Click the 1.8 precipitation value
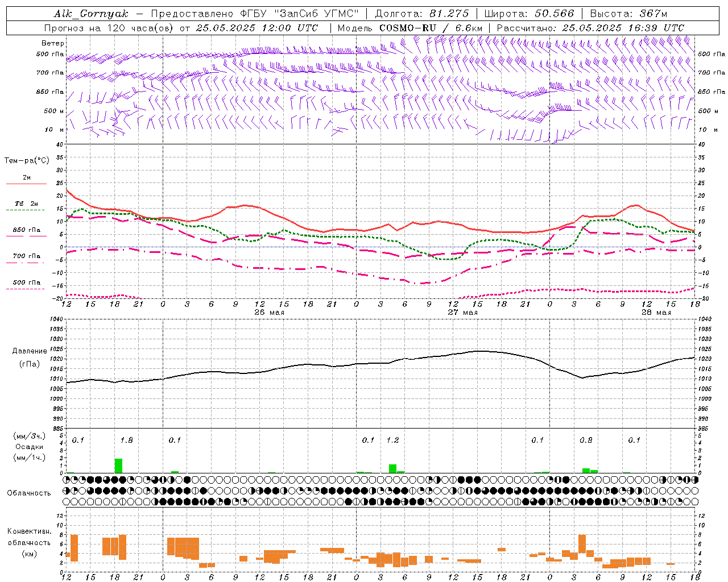Screen dimensions: 728x582 pyautogui.click(x=126, y=440)
